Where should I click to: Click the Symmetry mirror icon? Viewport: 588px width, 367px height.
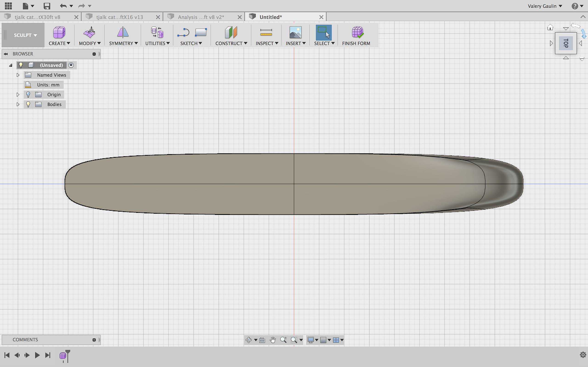point(123,32)
